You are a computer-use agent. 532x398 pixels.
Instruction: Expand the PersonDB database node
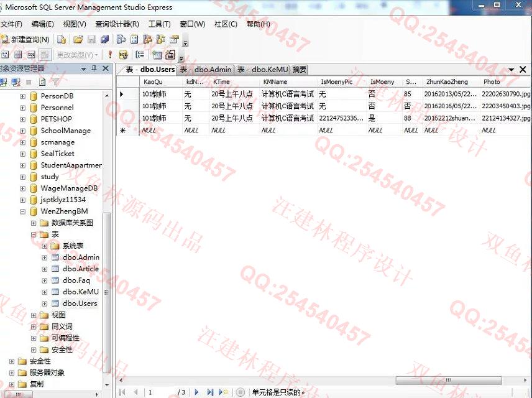click(22, 96)
